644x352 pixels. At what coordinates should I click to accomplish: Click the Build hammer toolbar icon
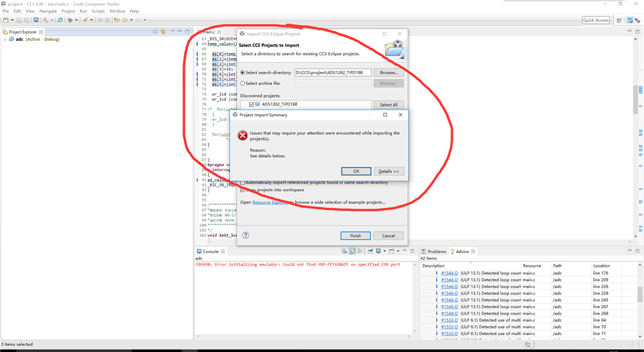[x=45, y=20]
